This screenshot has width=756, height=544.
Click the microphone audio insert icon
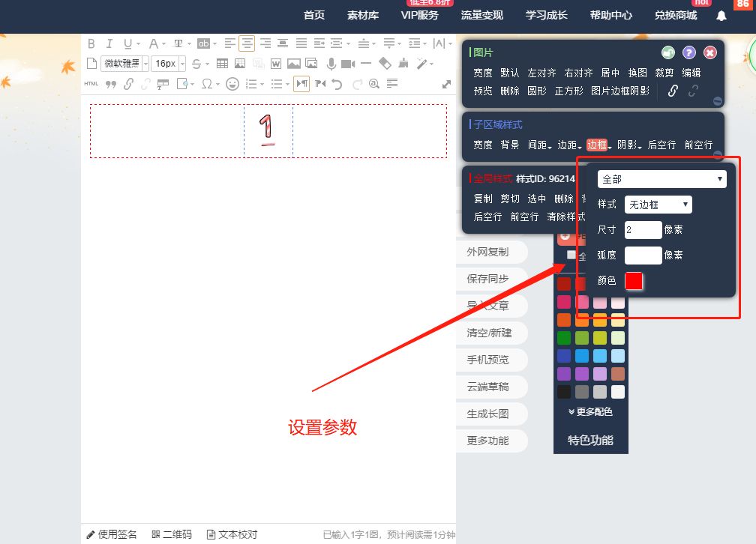coord(331,64)
